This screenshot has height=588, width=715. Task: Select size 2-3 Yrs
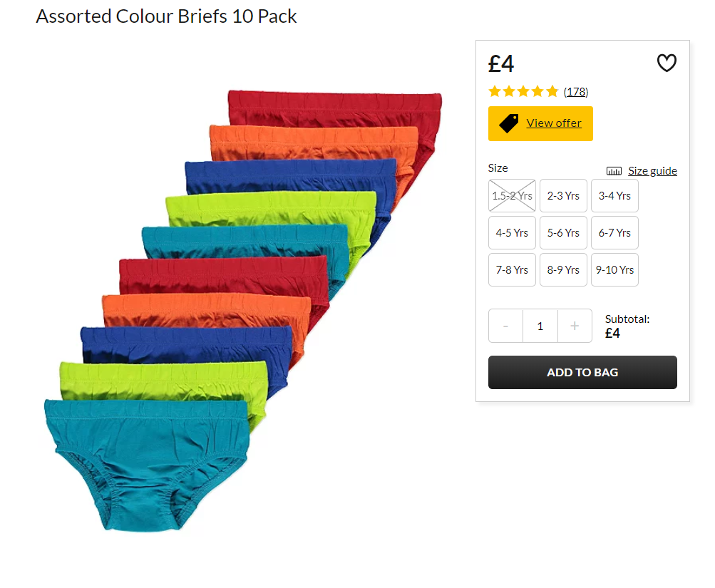[x=563, y=195]
